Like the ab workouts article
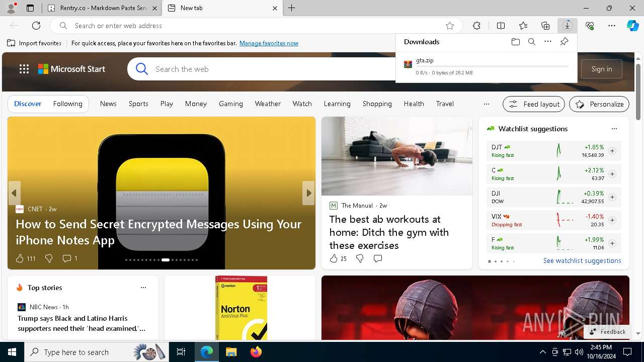This screenshot has width=644, height=362. pyautogui.click(x=334, y=258)
